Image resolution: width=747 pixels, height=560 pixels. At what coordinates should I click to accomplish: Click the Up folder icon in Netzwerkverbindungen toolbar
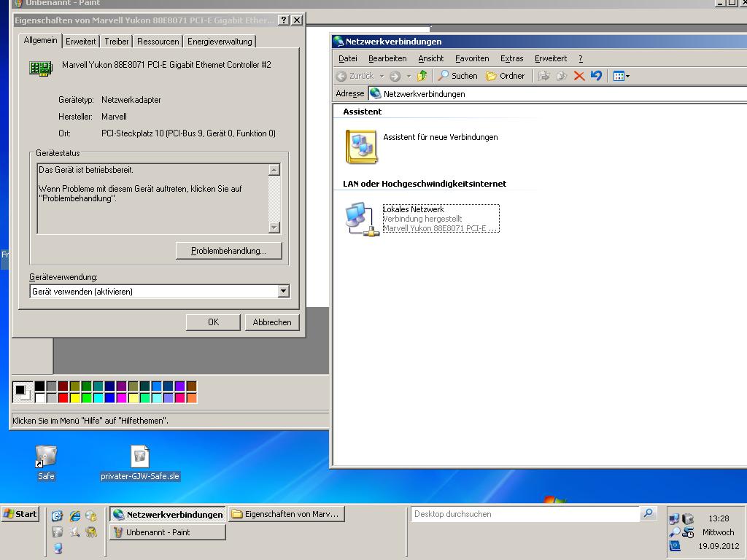point(422,76)
